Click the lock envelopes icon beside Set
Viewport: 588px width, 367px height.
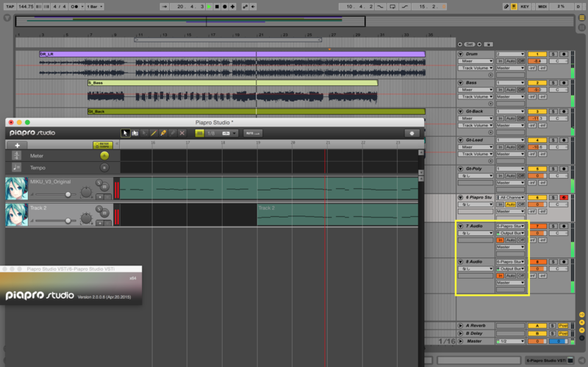point(488,44)
